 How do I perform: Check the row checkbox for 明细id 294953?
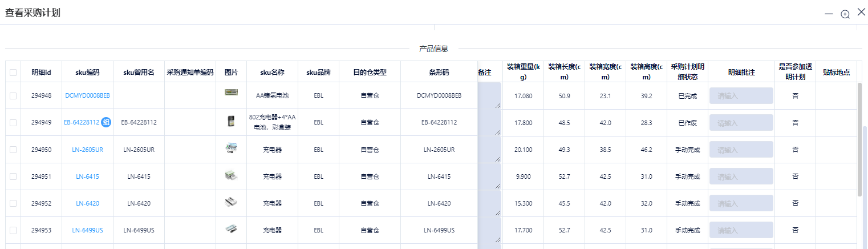[x=13, y=230]
